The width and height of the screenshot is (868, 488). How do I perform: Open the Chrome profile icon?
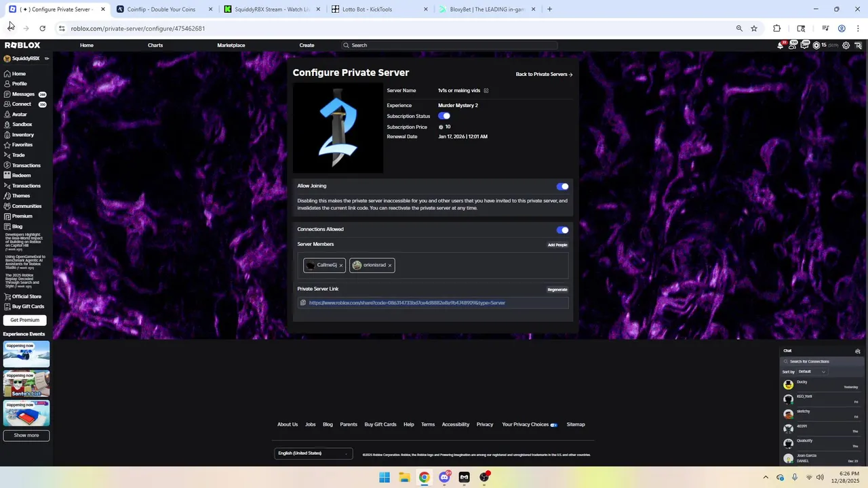(842, 28)
